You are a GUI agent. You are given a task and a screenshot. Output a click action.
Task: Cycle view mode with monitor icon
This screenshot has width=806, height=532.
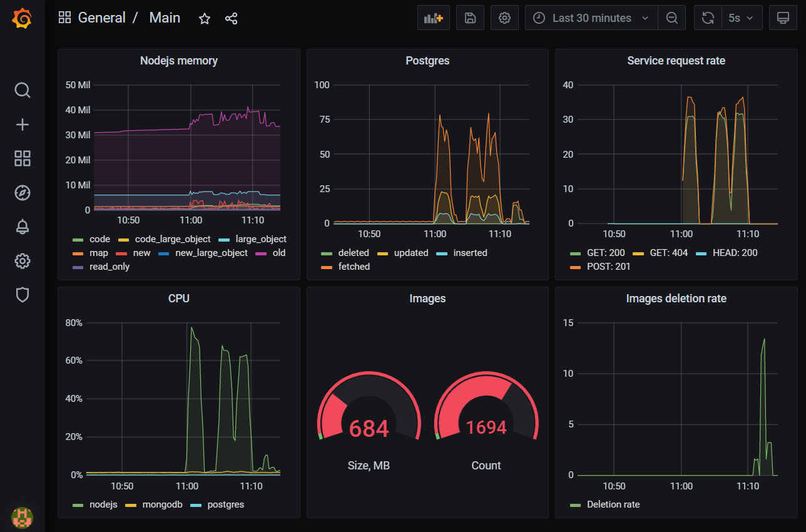783,18
